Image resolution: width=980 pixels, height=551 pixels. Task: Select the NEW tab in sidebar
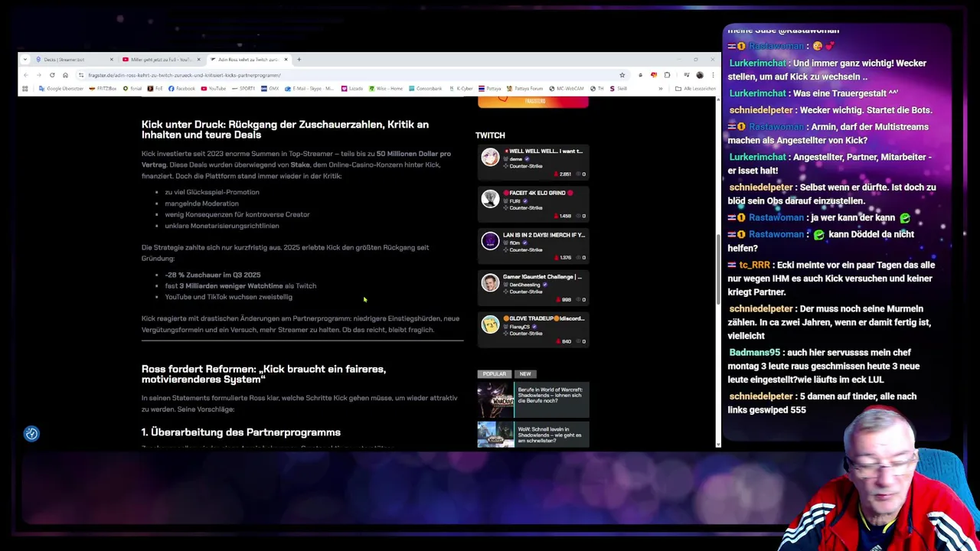525,374
